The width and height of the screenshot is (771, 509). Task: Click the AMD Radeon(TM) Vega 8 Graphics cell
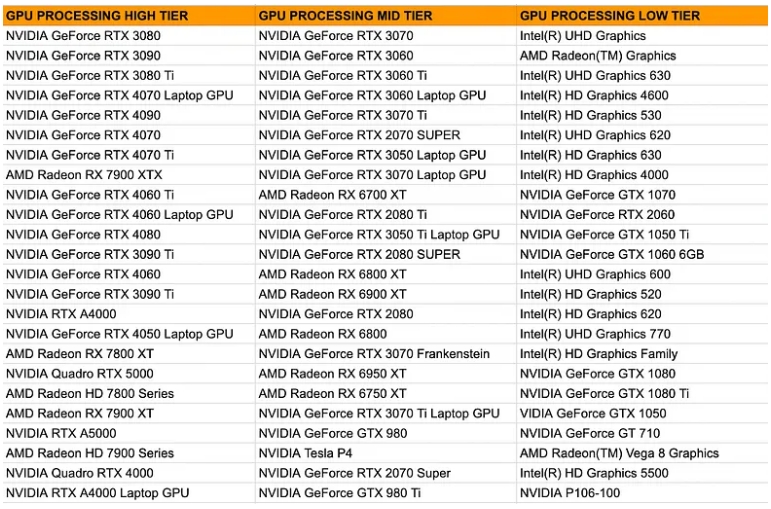[x=642, y=453]
